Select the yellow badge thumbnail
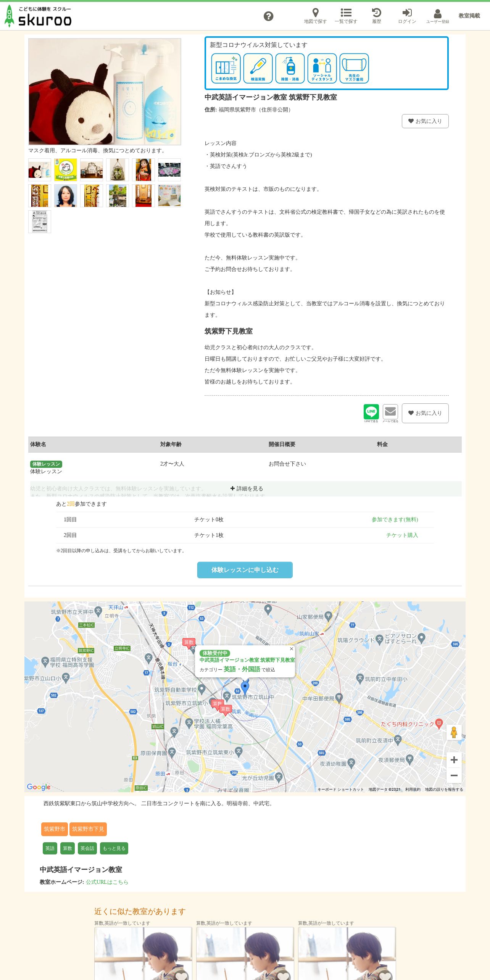Screen dimensions: 490x980 [66, 170]
